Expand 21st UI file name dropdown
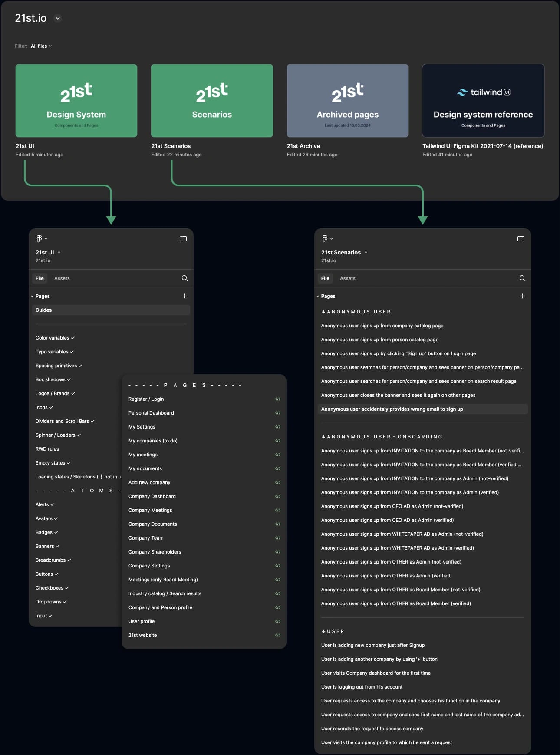 (59, 252)
